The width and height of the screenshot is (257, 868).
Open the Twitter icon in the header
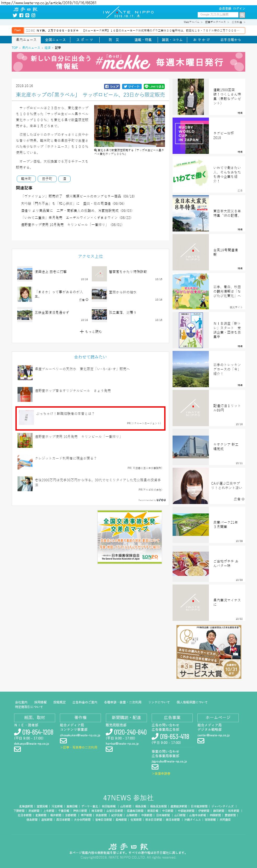pos(15,15)
